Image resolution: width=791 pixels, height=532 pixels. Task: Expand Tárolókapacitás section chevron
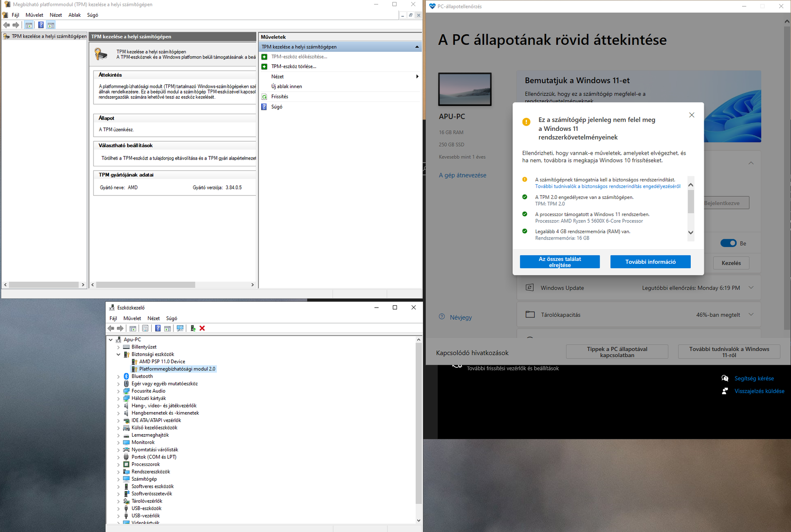751,315
